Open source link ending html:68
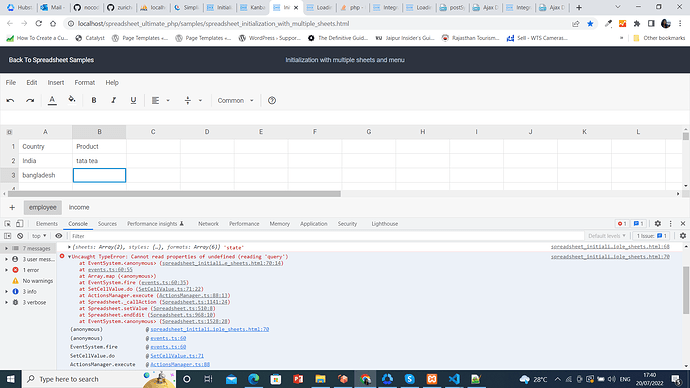This screenshot has width=690, height=388. click(x=610, y=247)
